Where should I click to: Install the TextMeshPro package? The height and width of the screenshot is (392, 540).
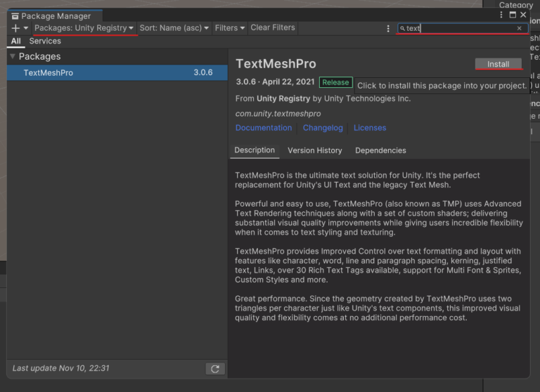(x=498, y=64)
